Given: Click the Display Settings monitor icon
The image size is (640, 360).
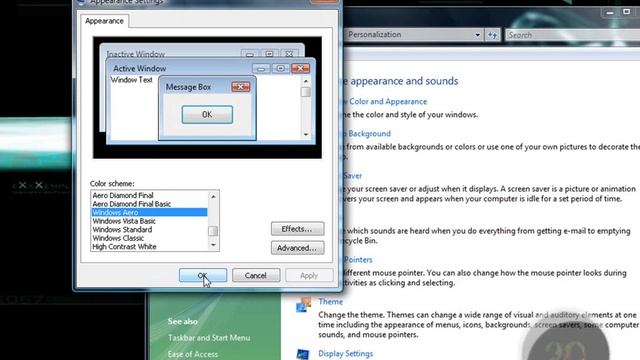Looking at the screenshot, I should pos(303,354).
